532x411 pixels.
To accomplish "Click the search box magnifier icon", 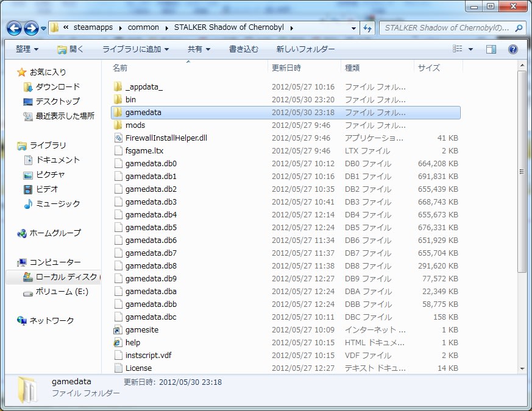I will coord(519,28).
